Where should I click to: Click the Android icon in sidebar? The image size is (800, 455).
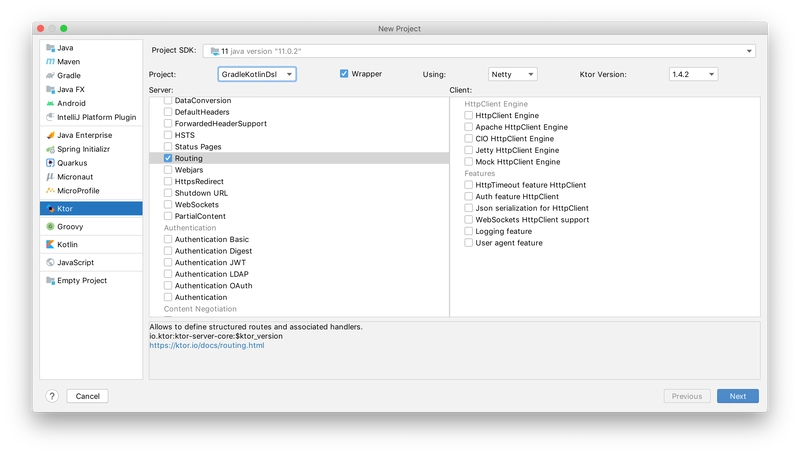pos(48,103)
